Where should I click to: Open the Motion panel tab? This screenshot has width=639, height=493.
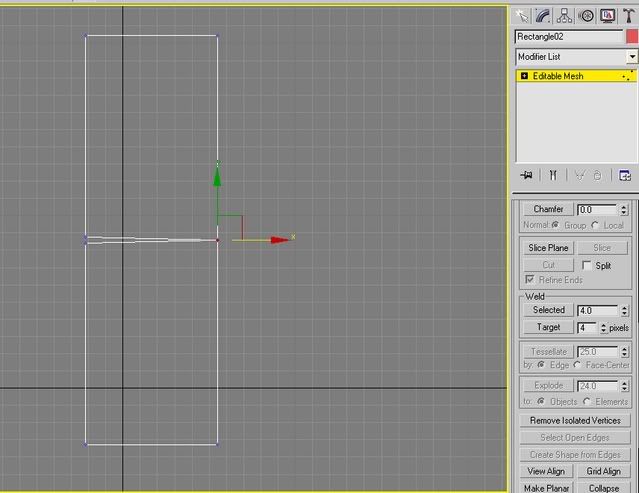[x=587, y=15]
